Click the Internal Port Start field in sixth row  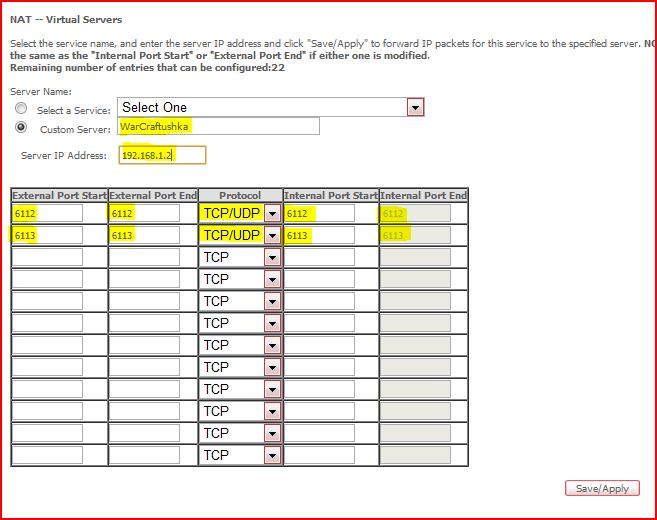click(x=319, y=323)
